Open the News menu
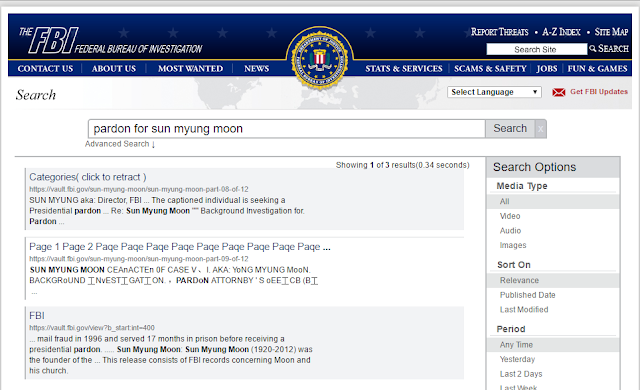Viewport: 640px width, 390px height. pos(257,69)
